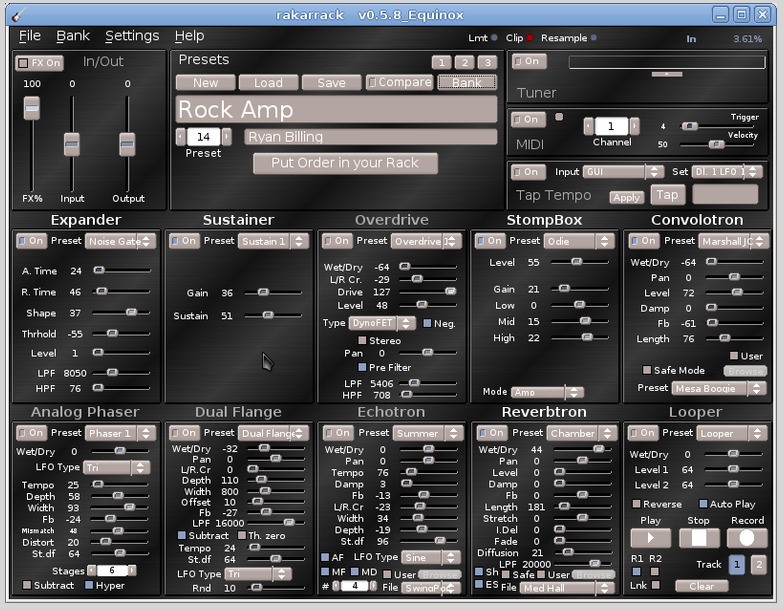The height and width of the screenshot is (609, 784).
Task: Open the Bank menu
Action: pos(73,36)
